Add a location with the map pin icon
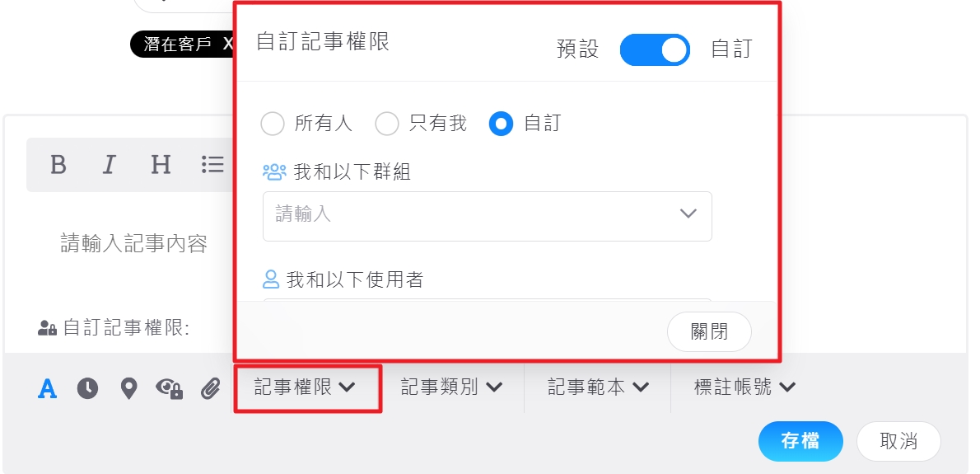The width and height of the screenshot is (980, 474). point(128,388)
